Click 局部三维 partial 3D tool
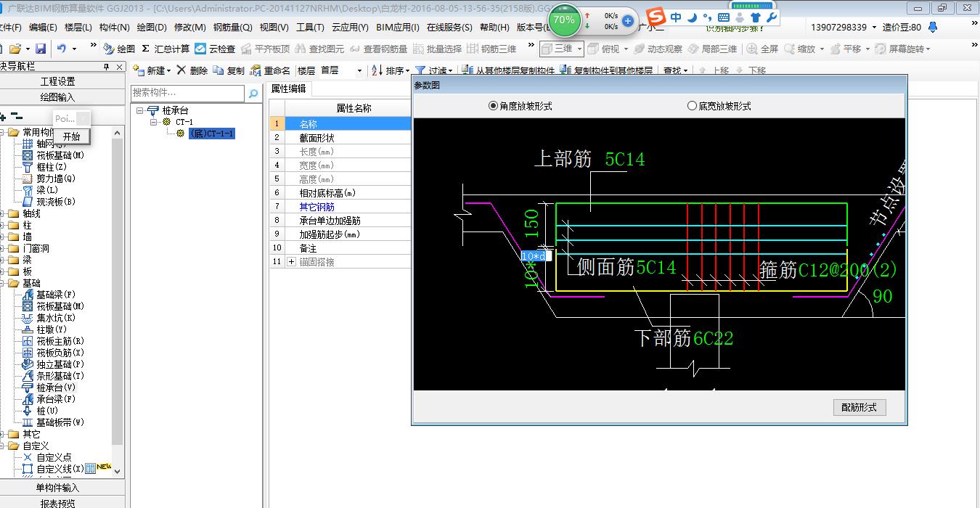 coord(712,49)
